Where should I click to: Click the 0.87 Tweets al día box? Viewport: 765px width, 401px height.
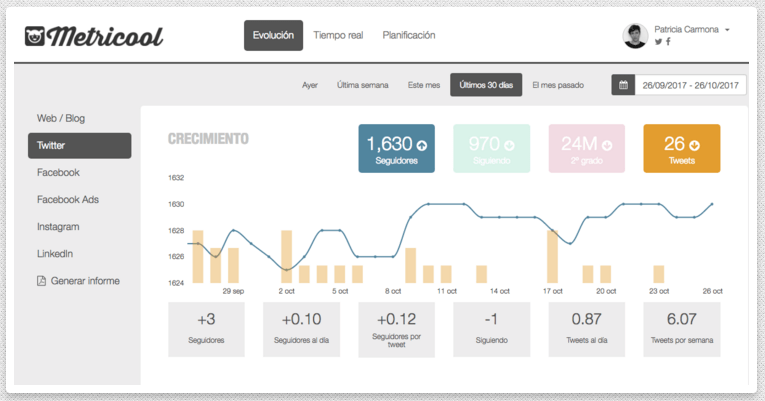[586, 329]
